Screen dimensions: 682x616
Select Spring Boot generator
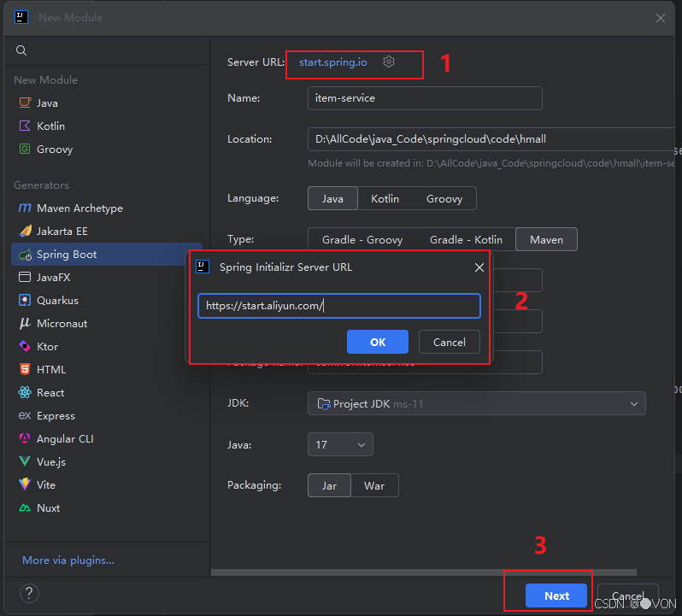coord(107,255)
